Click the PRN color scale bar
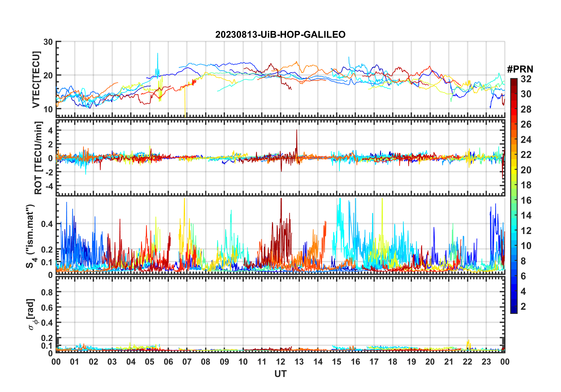Viewport: 561px width, 392px height. click(x=514, y=196)
